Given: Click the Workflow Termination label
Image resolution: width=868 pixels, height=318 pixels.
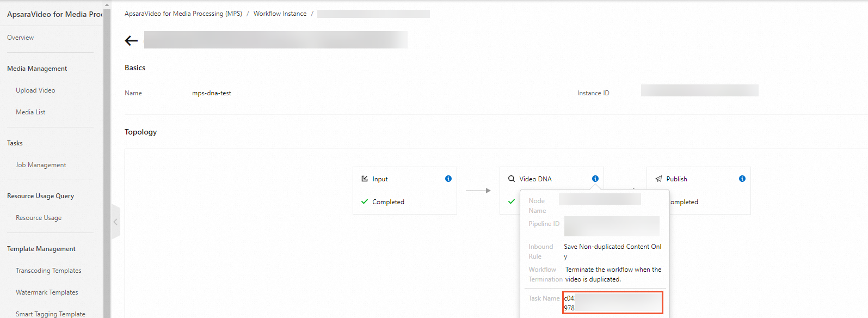Looking at the screenshot, I should [545, 274].
